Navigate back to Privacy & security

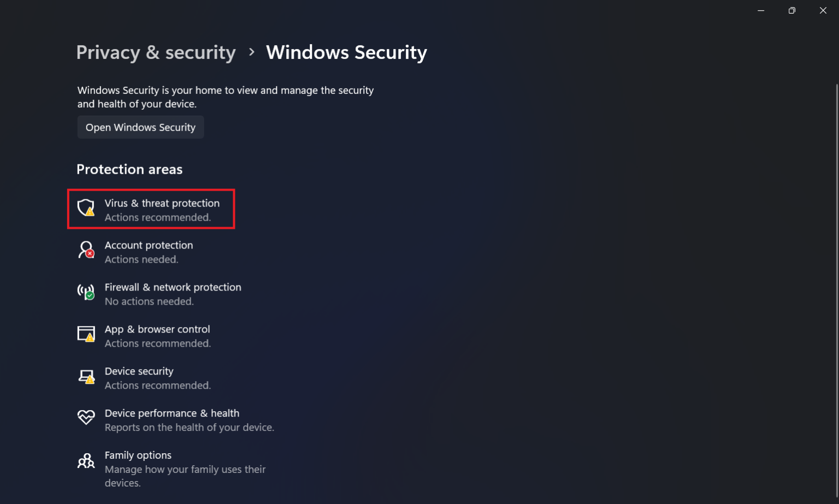coord(156,52)
